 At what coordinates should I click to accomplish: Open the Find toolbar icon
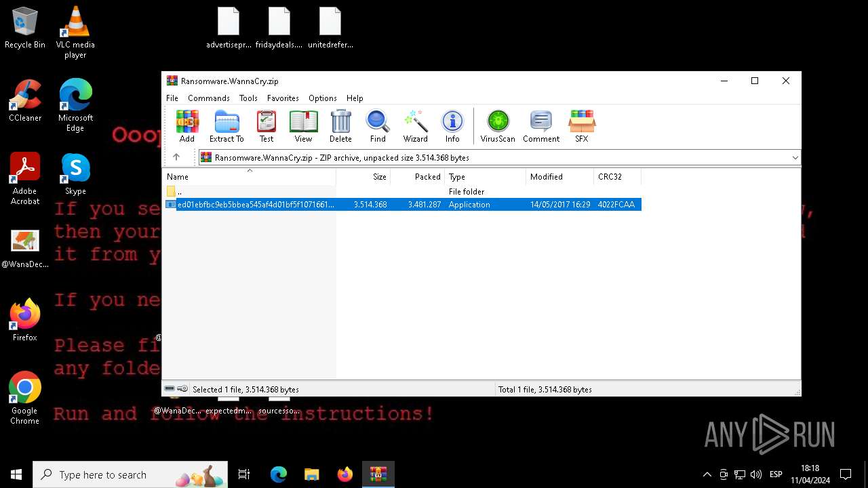click(x=378, y=127)
